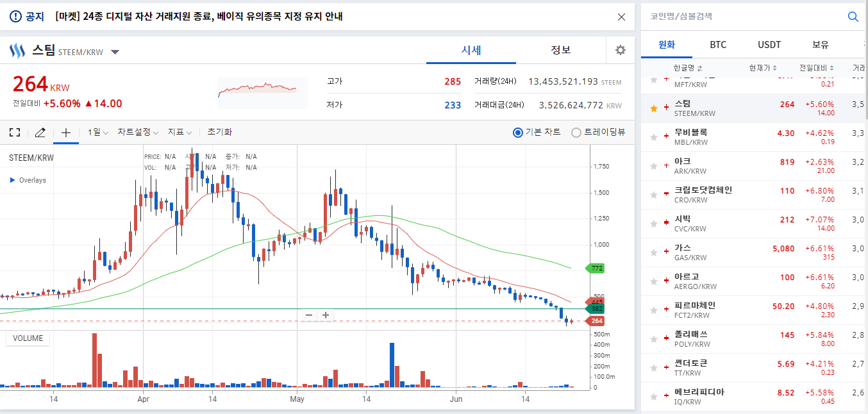Viewport: 868px width, 414px height.
Task: Star the 에브리피디아 row
Action: [654, 397]
